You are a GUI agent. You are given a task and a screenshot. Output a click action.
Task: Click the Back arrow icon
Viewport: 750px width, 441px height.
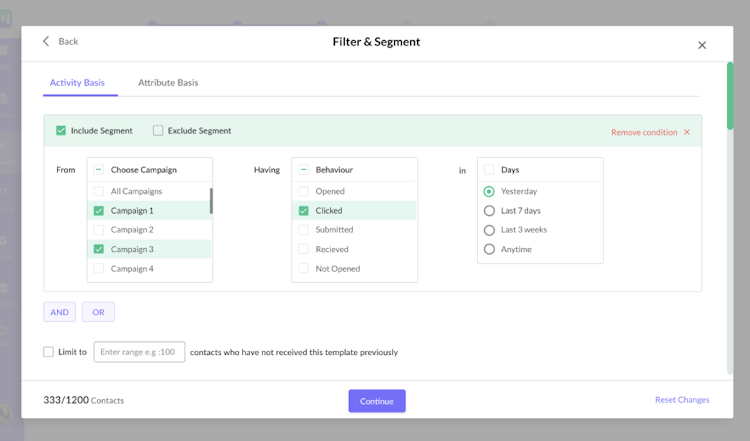tap(46, 41)
